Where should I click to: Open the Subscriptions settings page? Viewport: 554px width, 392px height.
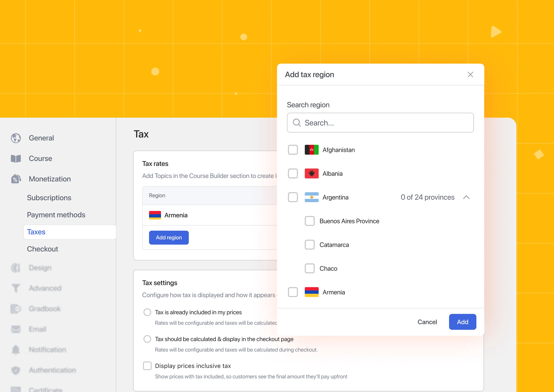click(x=49, y=197)
